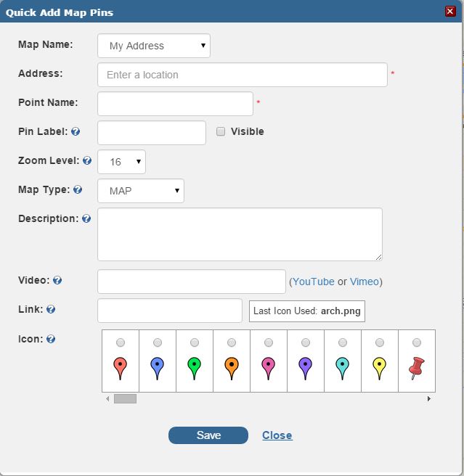This screenshot has height=476, width=464.
Task: Click the Description help question icon
Action: click(x=86, y=218)
